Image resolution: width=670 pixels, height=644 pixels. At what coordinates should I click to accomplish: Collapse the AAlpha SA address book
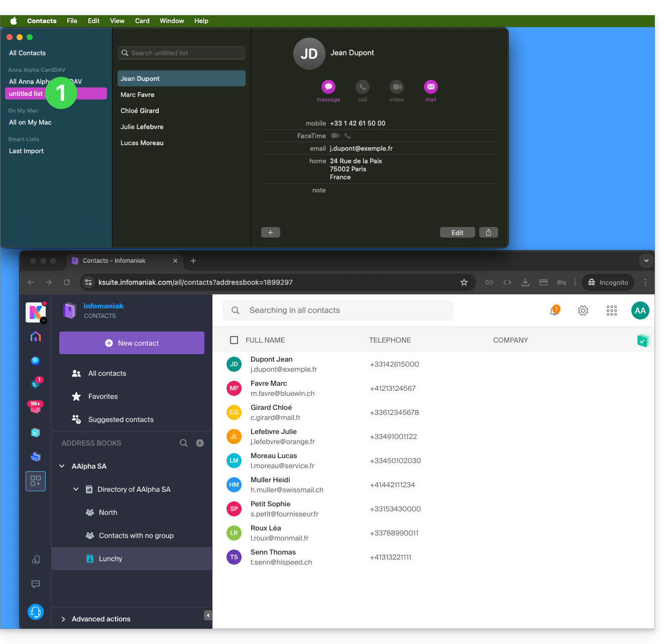tap(62, 466)
